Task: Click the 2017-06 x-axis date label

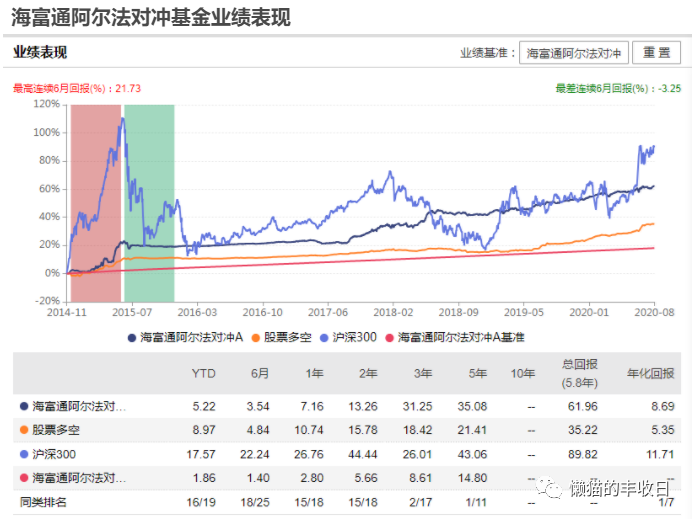Action: pyautogui.click(x=327, y=313)
